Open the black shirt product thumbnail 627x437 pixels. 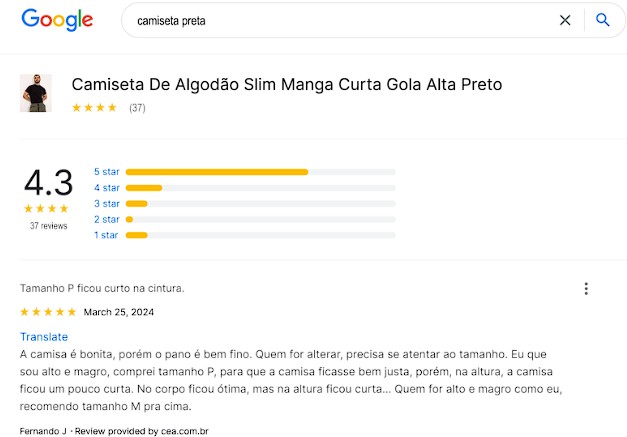35,93
